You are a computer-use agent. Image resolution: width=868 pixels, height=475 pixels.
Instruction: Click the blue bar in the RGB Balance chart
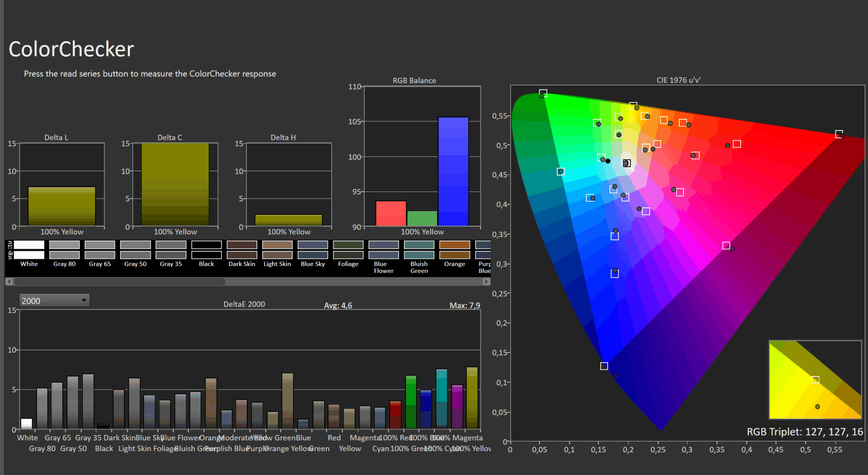click(x=453, y=171)
